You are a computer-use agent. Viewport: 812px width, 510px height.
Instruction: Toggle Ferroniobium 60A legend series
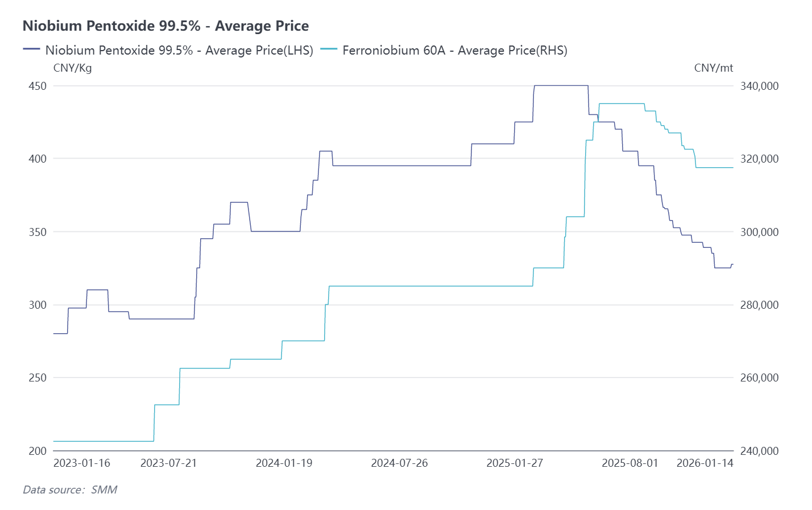click(x=454, y=50)
